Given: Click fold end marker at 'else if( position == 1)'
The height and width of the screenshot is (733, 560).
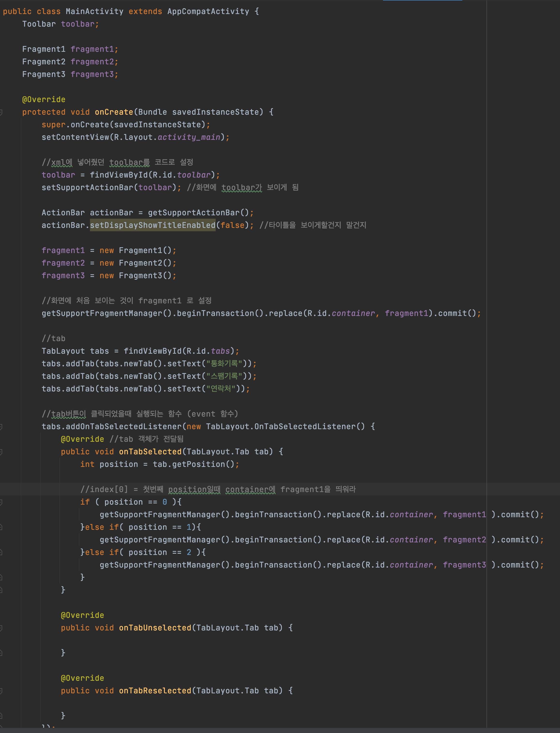Looking at the screenshot, I should tap(1, 527).
